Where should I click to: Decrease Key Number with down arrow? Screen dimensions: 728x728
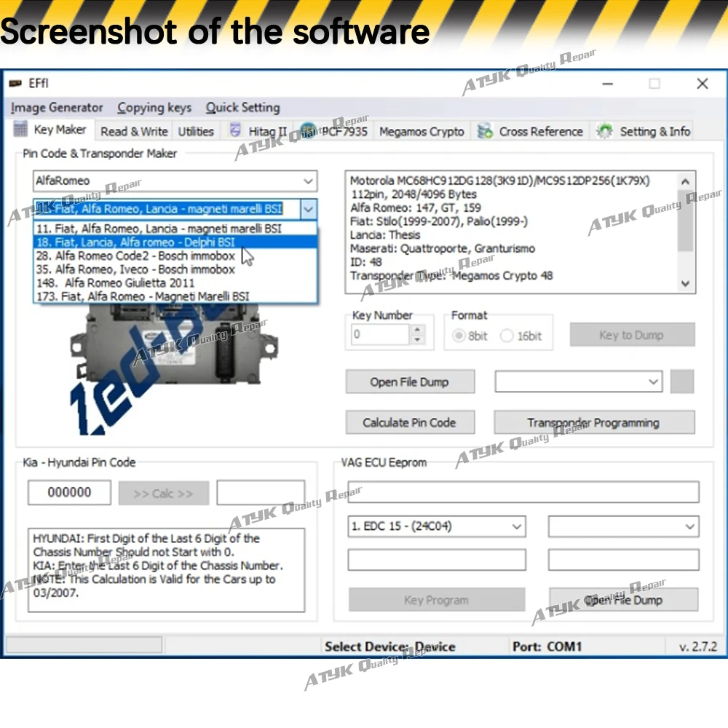417,340
